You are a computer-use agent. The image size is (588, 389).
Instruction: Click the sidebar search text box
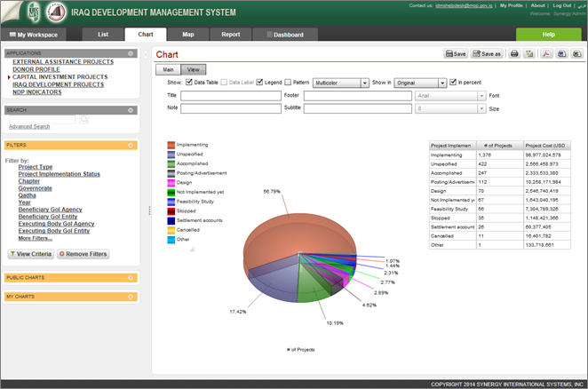click(x=42, y=119)
